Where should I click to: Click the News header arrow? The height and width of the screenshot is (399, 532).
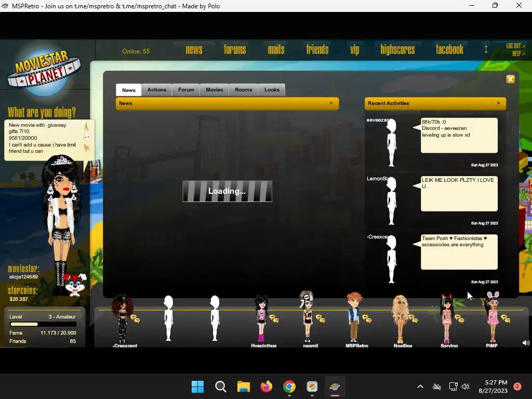(331, 103)
